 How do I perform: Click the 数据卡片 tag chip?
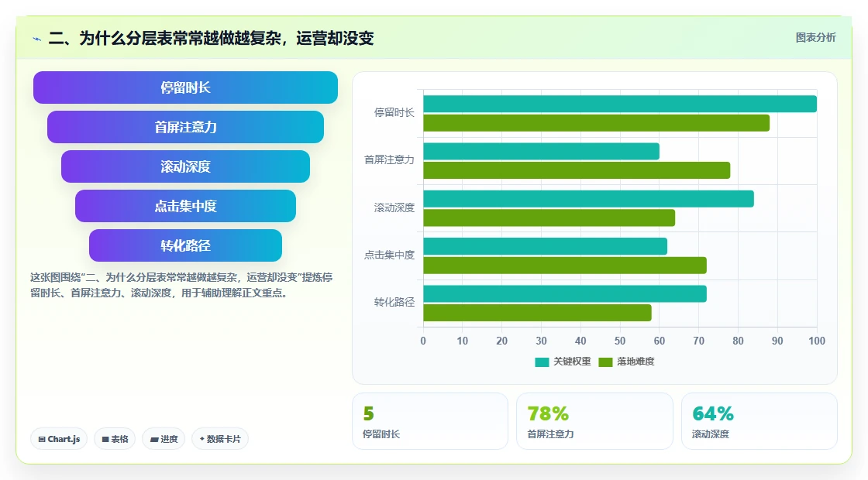(220, 439)
